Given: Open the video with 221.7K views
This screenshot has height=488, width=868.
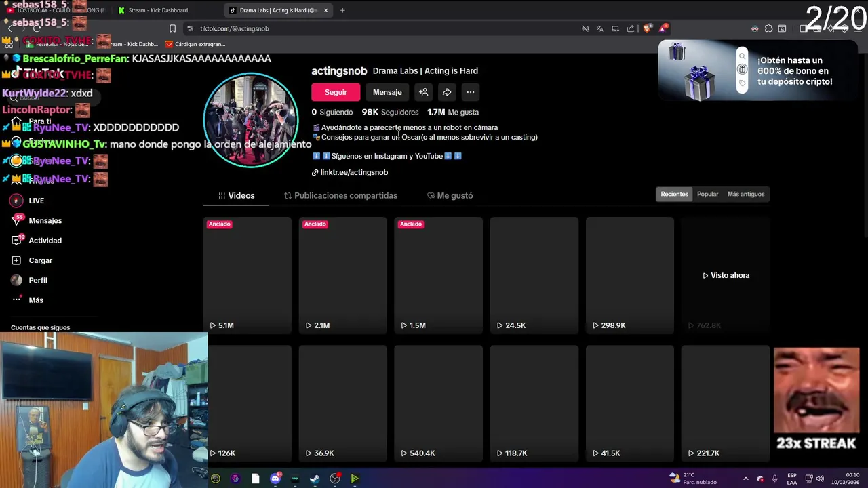Looking at the screenshot, I should [x=726, y=404].
